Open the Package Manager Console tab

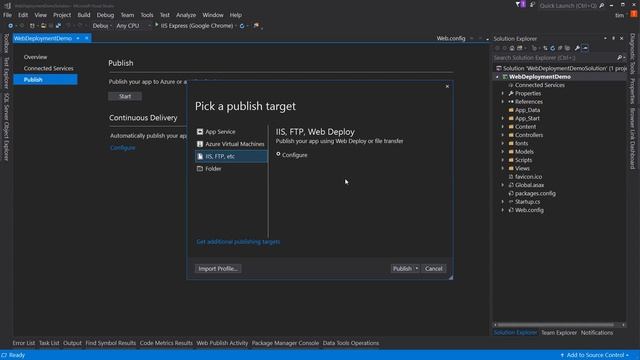point(285,343)
